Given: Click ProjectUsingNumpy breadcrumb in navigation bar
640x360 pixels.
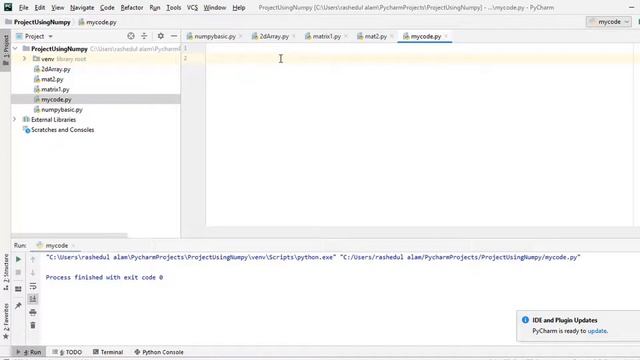Looking at the screenshot, I should (x=38, y=22).
